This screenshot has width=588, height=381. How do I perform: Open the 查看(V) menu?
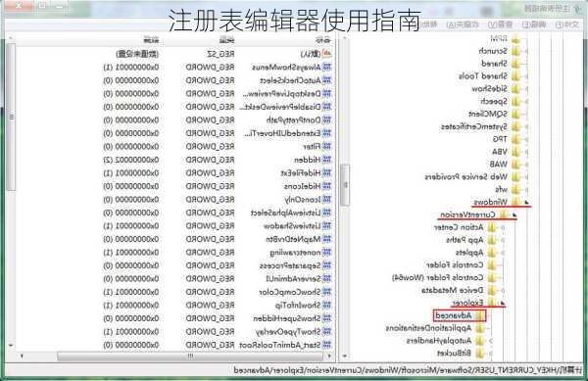(500, 24)
